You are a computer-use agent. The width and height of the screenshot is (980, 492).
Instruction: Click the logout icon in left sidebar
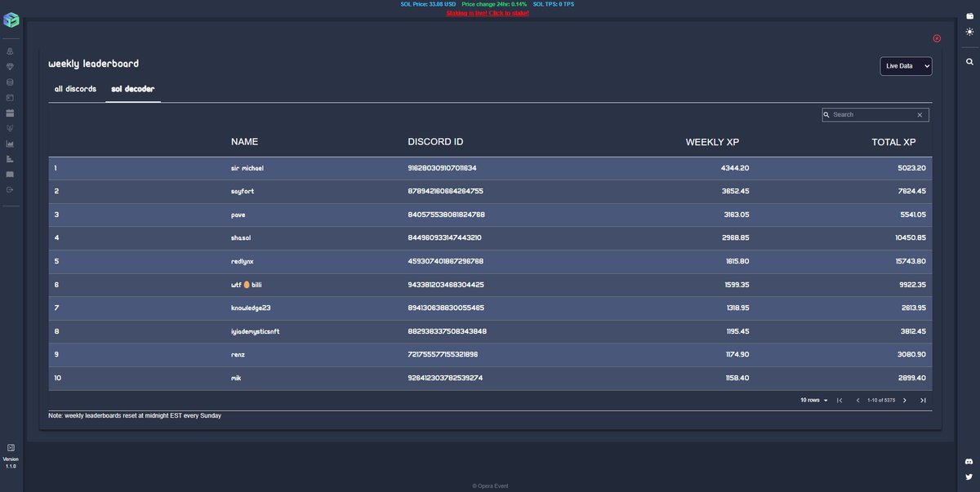click(x=11, y=190)
